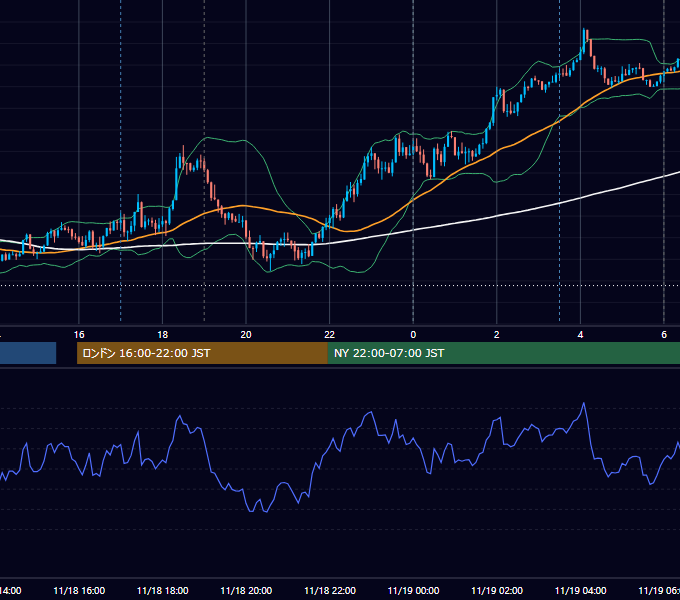This screenshot has height=600, width=680.
Task: Click the upper time axis label 22
Action: 330,335
